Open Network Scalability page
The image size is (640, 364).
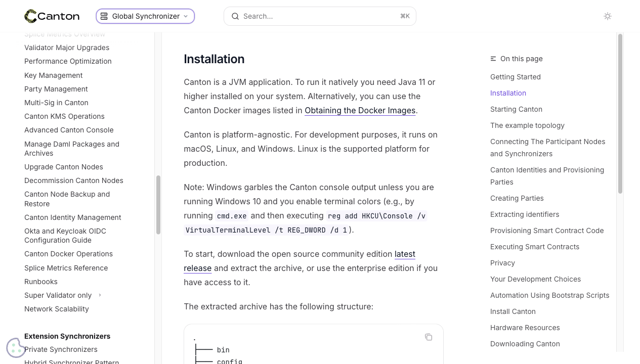(57, 309)
